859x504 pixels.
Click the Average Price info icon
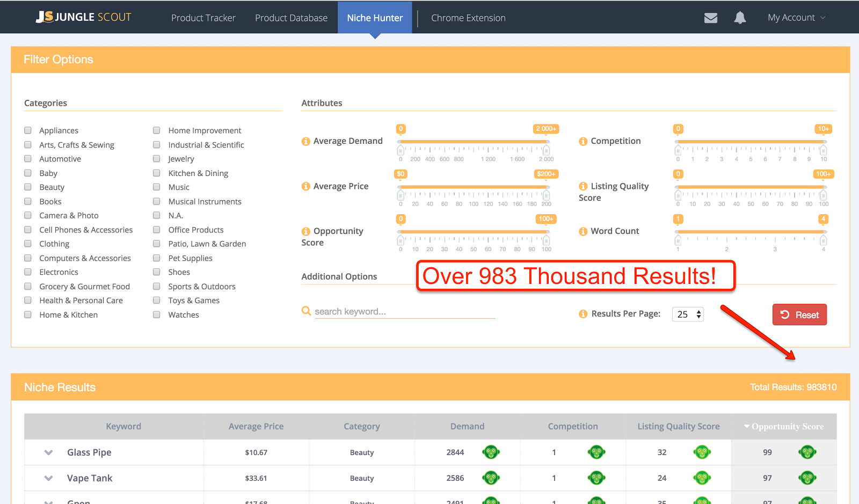click(306, 186)
